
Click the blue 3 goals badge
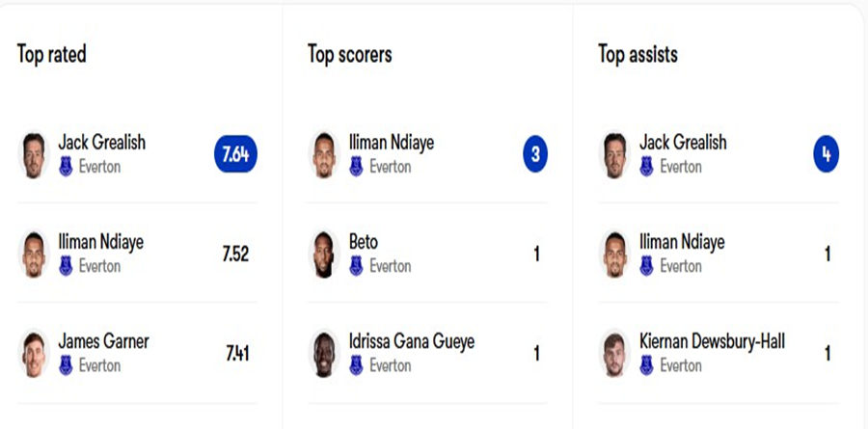[535, 154]
